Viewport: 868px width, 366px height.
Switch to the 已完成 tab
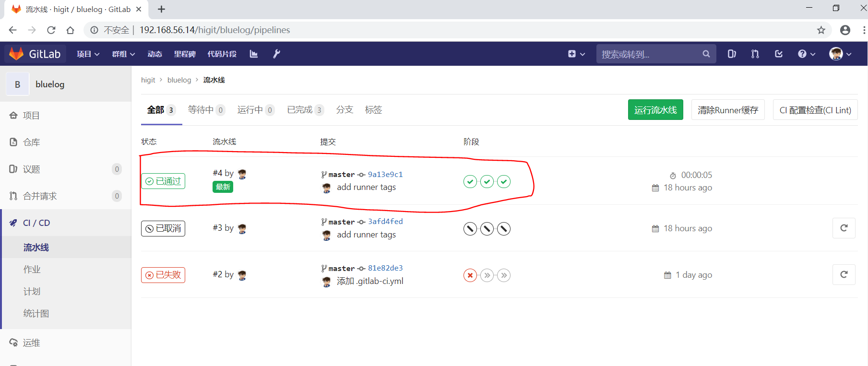tap(306, 110)
